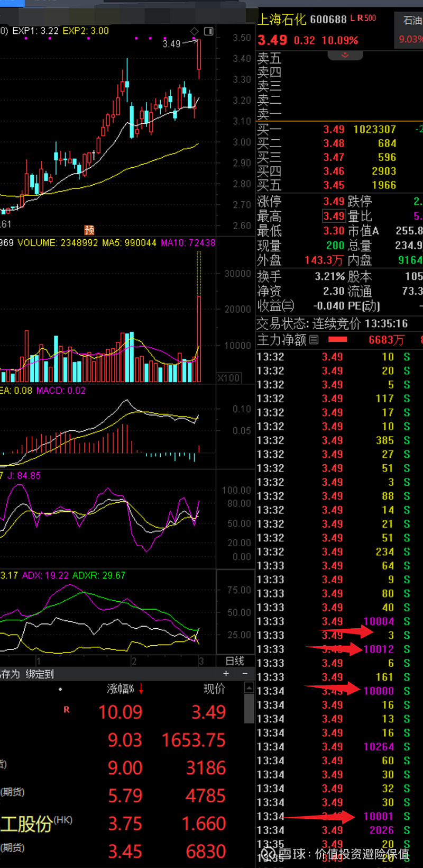This screenshot has height=868, width=423.
Task: Toggle the side panel icon above the chart
Action: [209, 31]
